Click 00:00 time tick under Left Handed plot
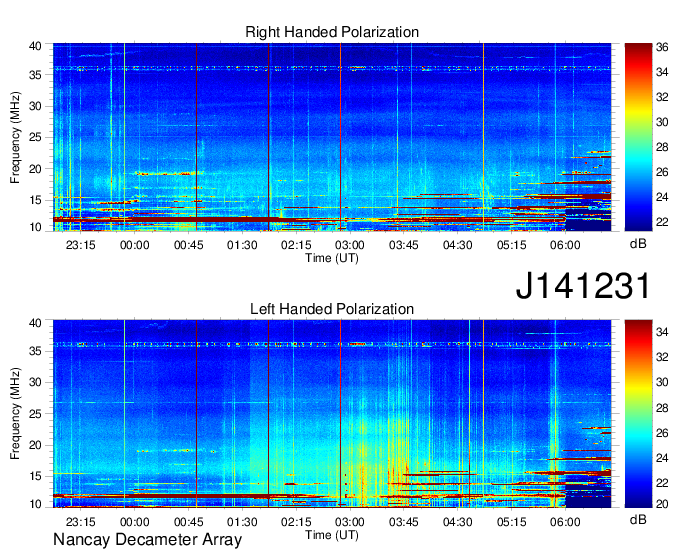This screenshot has width=680, height=552. coord(134,522)
